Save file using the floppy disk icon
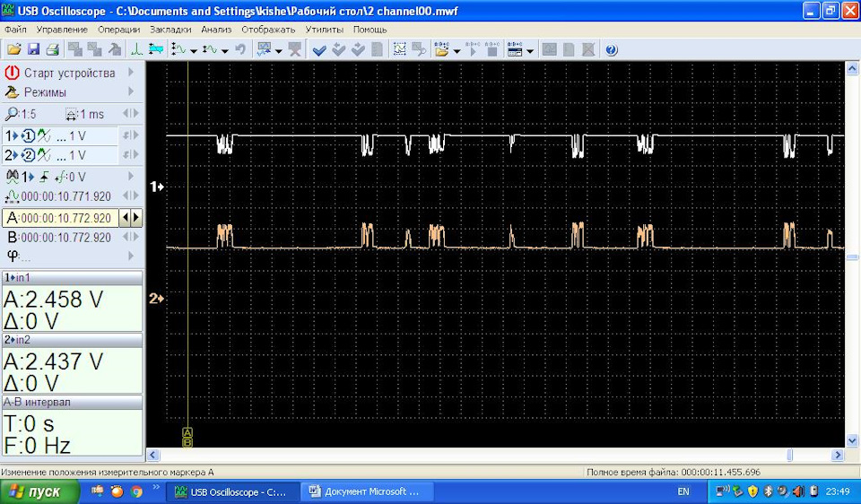 (x=33, y=50)
